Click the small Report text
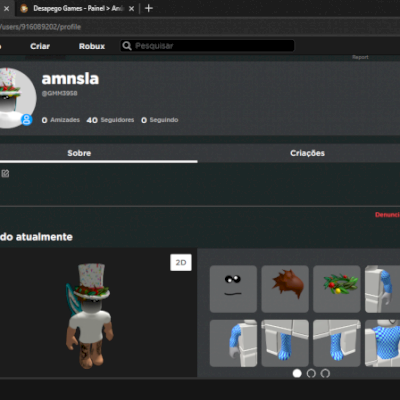The width and height of the screenshot is (400, 400). (x=360, y=57)
